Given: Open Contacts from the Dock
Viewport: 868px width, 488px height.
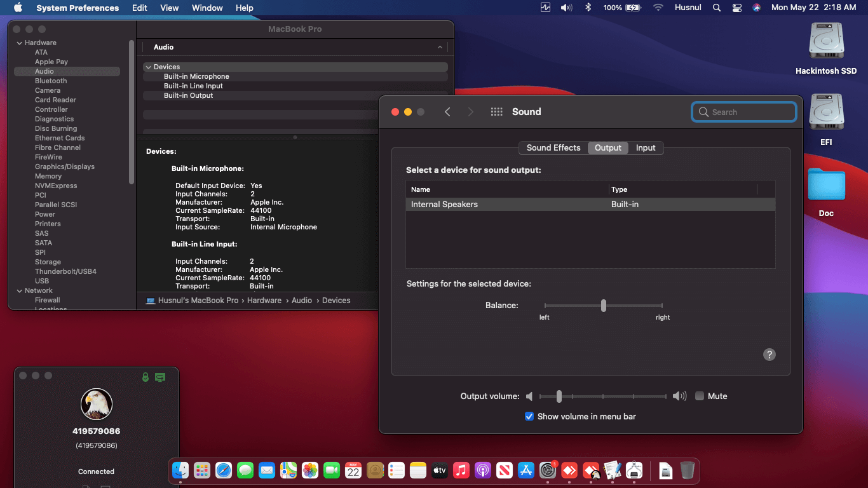Looking at the screenshot, I should 375,470.
